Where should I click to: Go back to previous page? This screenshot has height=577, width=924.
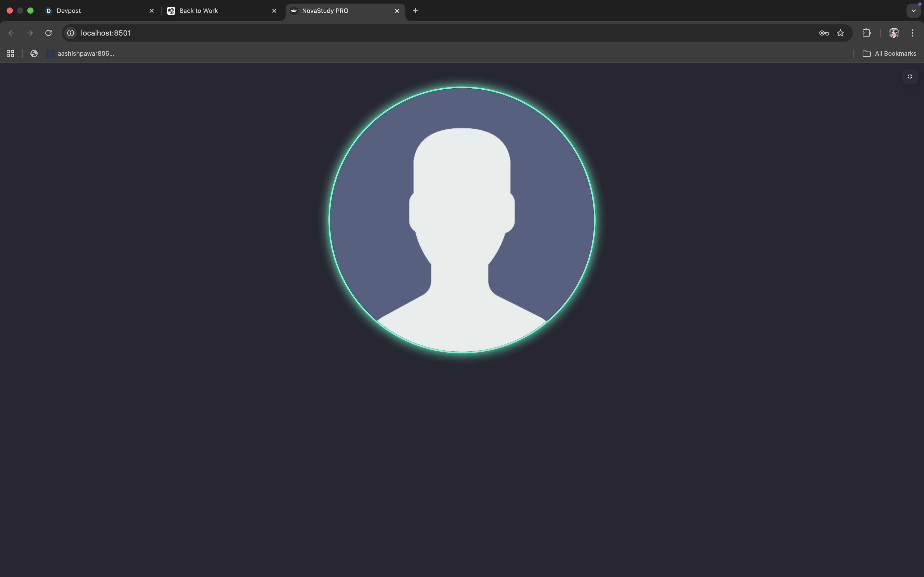(11, 33)
